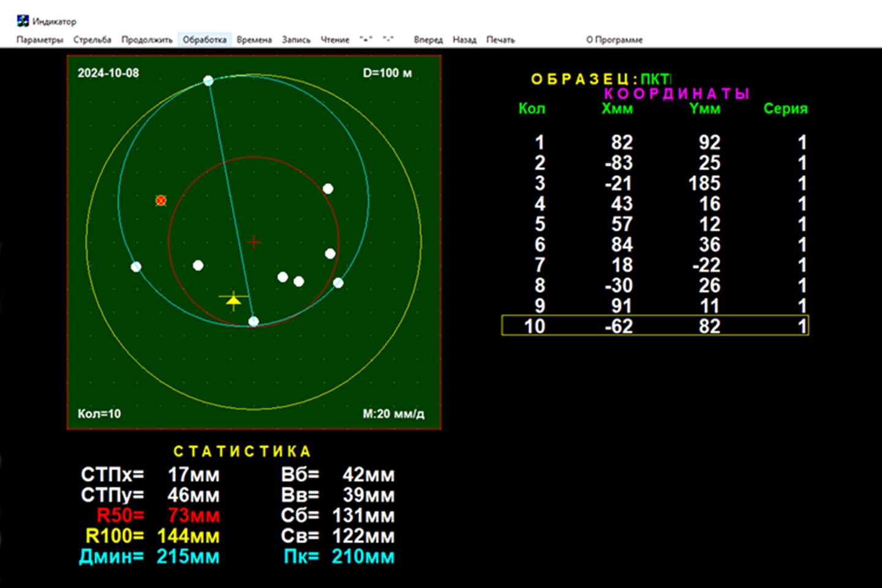Open the highlighted Обработка menu

click(205, 40)
